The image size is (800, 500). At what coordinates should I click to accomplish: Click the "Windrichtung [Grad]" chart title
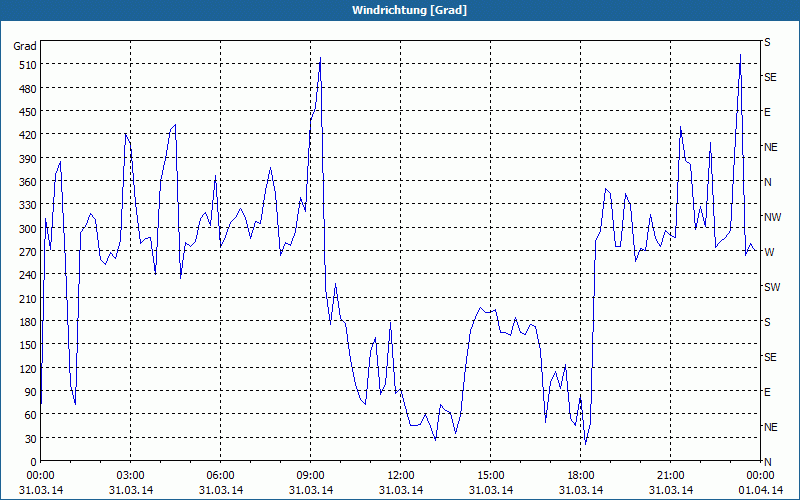click(409, 10)
